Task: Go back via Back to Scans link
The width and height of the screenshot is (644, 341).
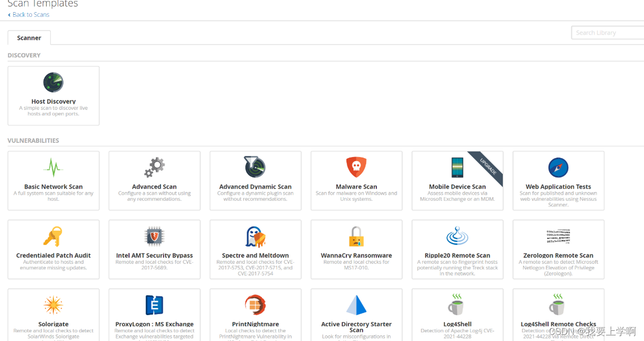Action: pyautogui.click(x=28, y=15)
